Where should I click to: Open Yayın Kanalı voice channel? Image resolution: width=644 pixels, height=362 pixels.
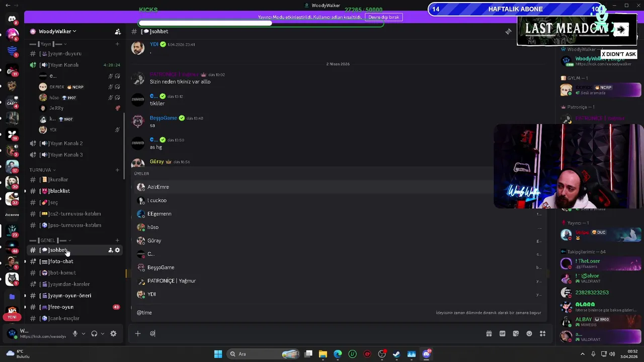74,65
